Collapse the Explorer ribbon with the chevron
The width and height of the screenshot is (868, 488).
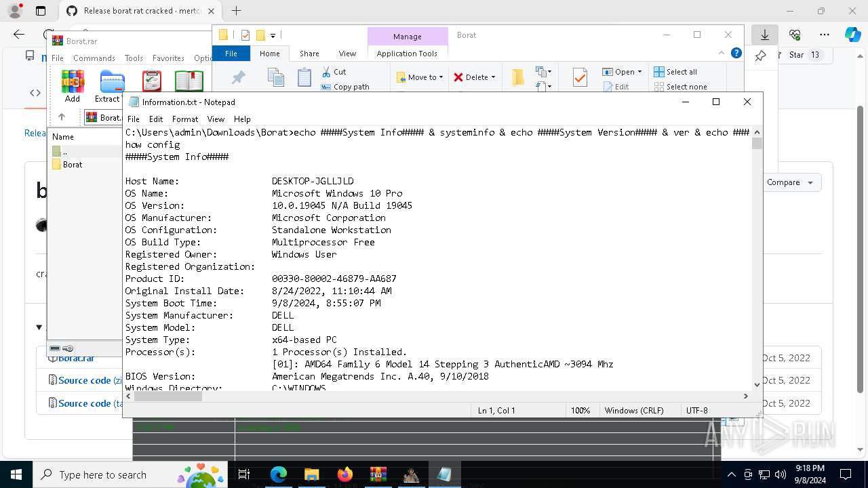coord(722,53)
